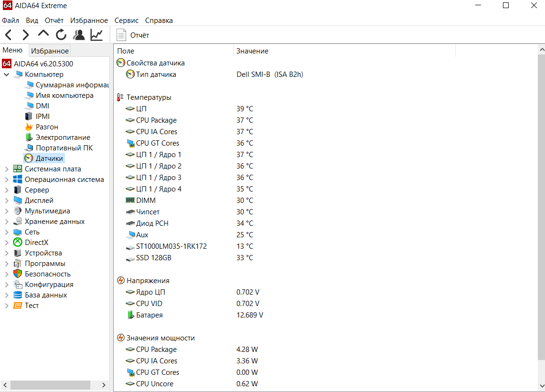Click the Операционная система Windows icon
The width and height of the screenshot is (545, 392).
point(17,180)
